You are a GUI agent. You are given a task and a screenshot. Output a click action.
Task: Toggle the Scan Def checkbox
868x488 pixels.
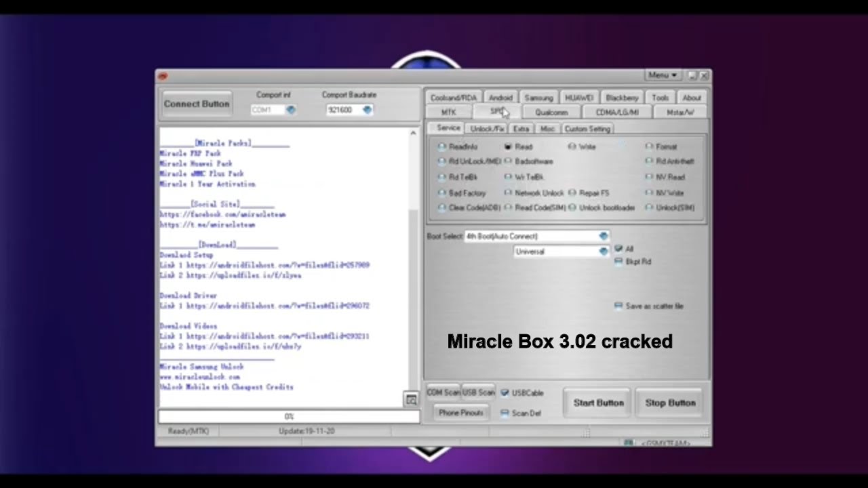coord(505,413)
